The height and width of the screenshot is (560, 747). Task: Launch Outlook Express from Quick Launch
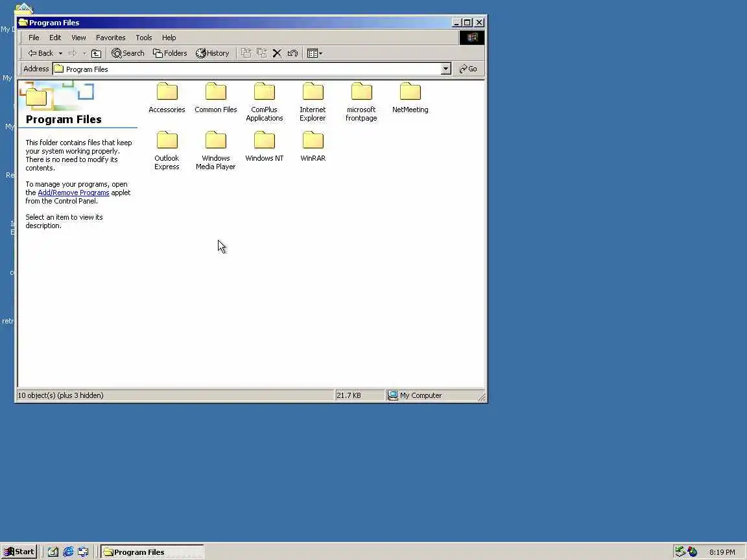(84, 552)
